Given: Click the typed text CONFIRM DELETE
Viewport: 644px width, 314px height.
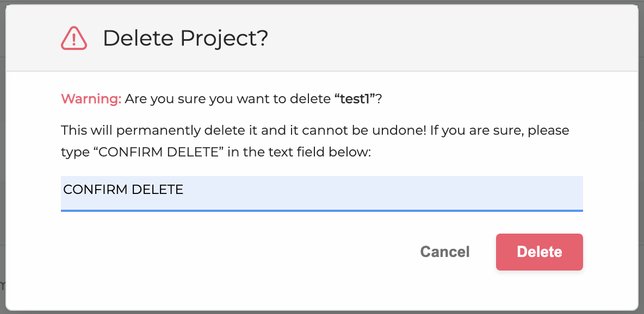Looking at the screenshot, I should 123,190.
